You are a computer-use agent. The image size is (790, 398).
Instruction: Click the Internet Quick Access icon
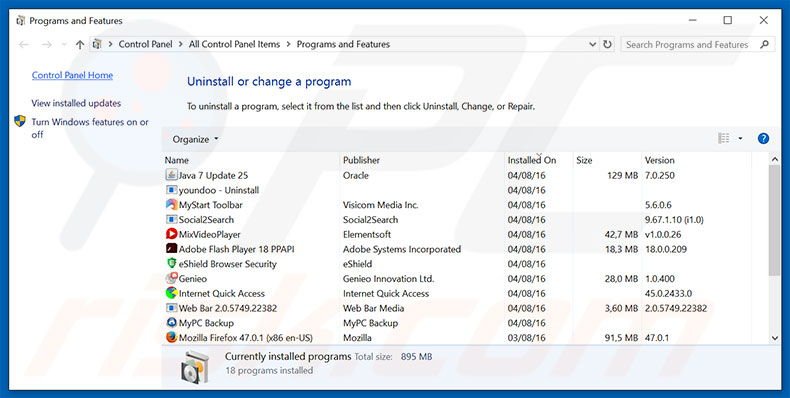click(x=171, y=293)
